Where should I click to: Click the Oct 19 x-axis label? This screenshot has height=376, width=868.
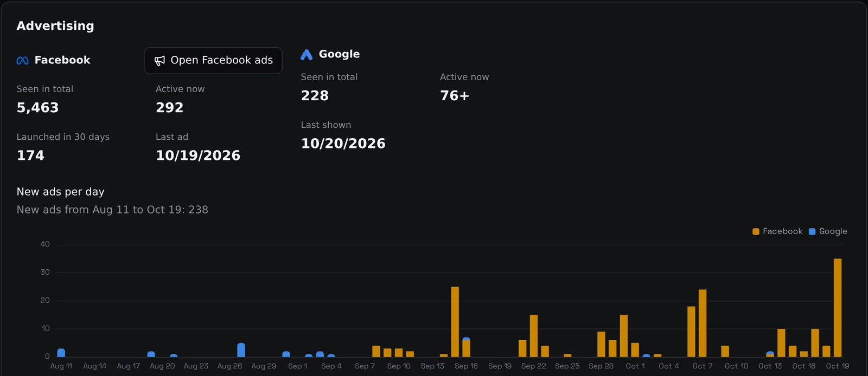point(838,366)
